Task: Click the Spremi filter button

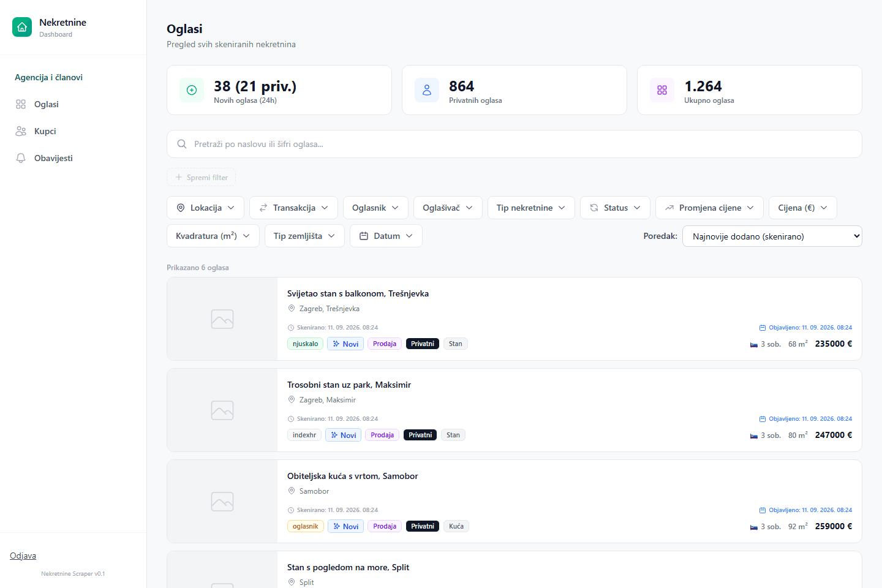Action: tap(201, 177)
